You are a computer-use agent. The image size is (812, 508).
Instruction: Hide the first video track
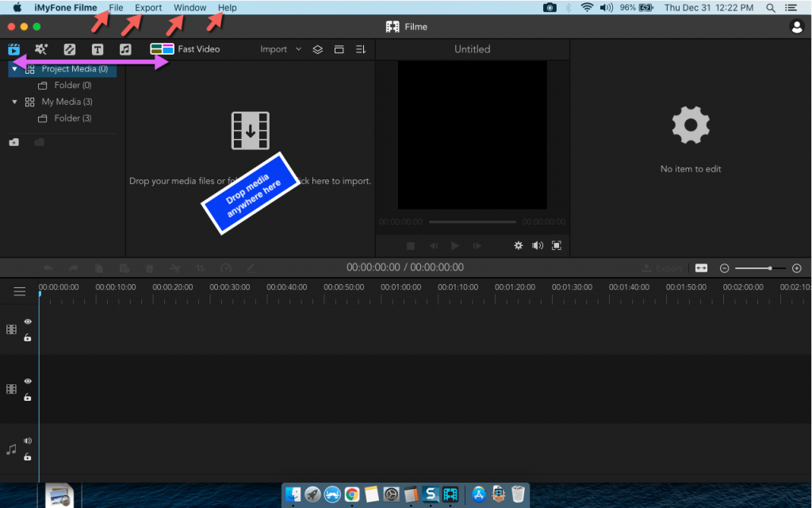tap(28, 322)
